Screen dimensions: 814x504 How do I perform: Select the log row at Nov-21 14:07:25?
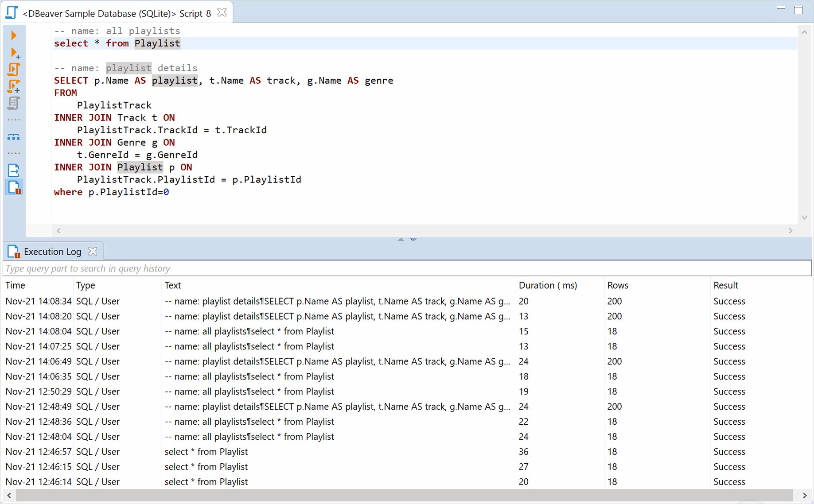(x=407, y=346)
